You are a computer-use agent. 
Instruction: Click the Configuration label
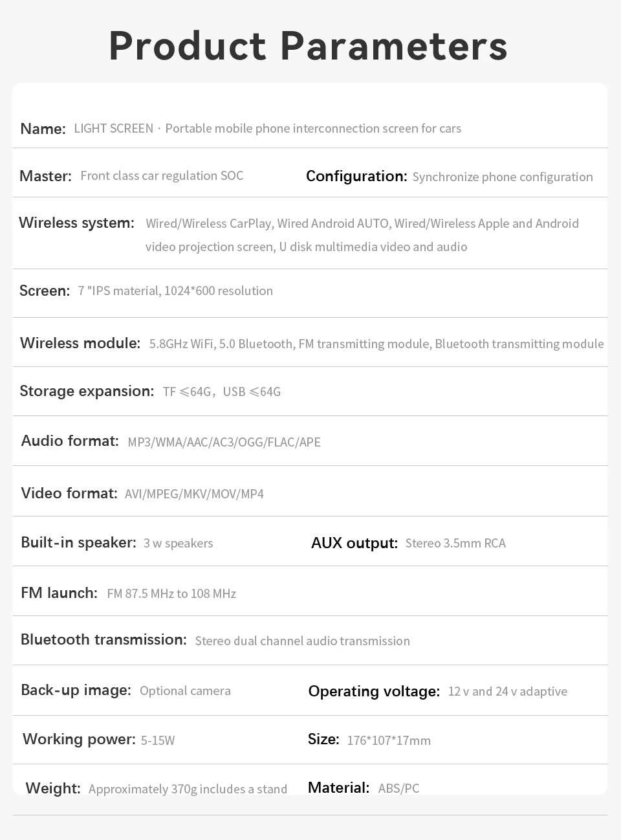coord(356,176)
